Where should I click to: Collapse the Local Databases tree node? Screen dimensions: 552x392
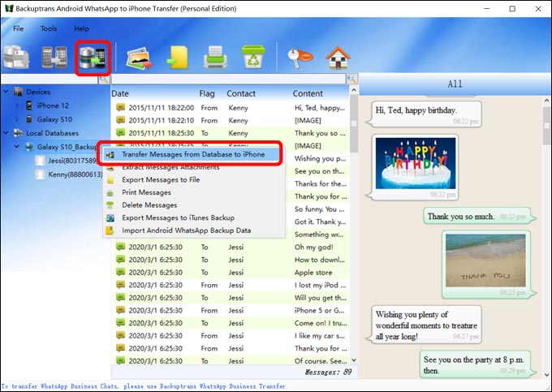pyautogui.click(x=6, y=133)
